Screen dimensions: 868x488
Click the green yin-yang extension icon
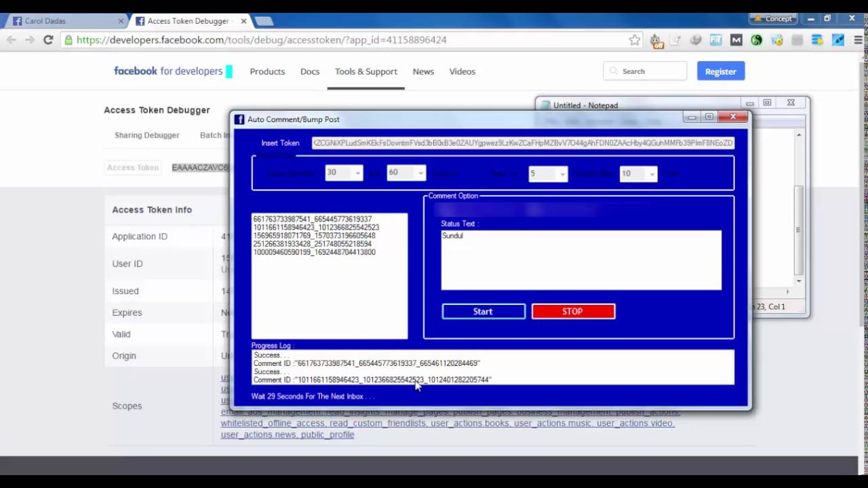tap(757, 40)
